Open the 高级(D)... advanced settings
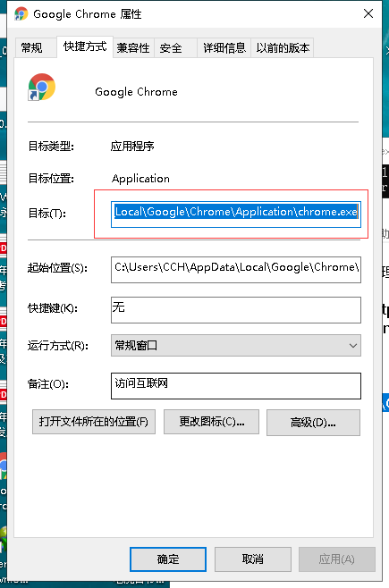Viewport: 389px width, 588px height. [313, 423]
